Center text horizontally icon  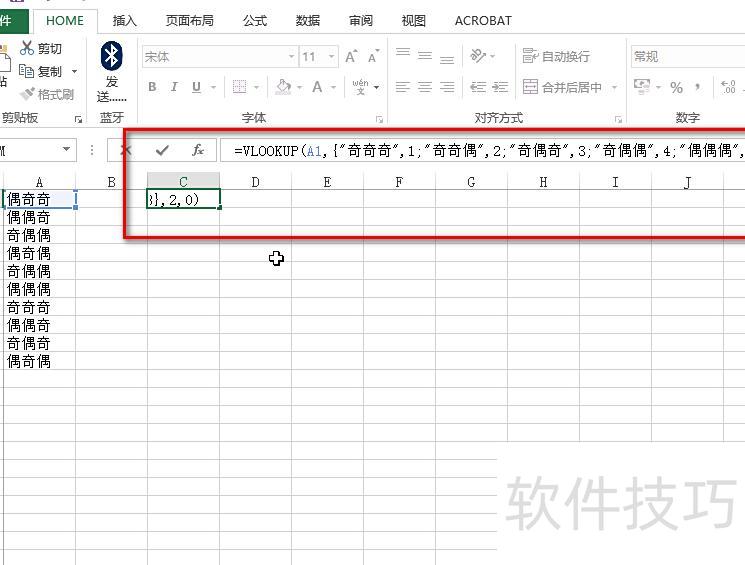click(425, 87)
